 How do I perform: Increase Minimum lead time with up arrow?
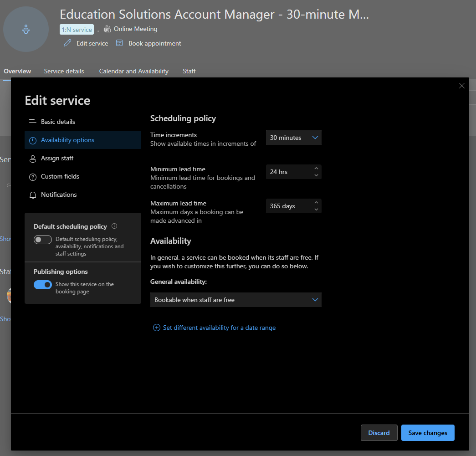point(316,168)
